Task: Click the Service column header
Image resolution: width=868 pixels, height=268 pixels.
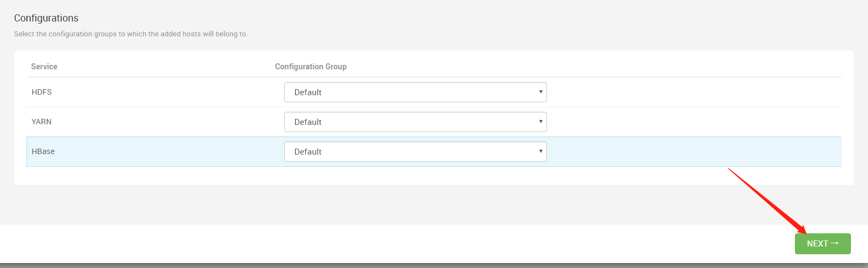Action: click(44, 67)
